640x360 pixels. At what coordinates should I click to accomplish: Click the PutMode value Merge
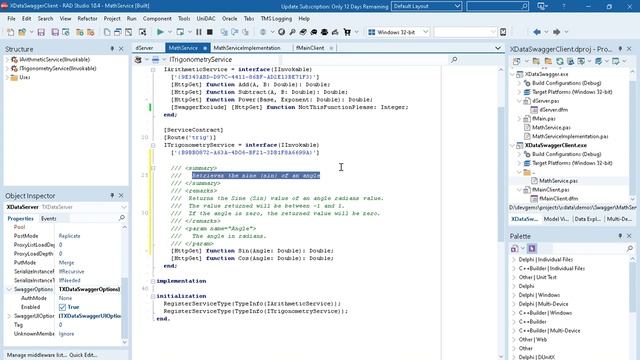click(x=67, y=263)
